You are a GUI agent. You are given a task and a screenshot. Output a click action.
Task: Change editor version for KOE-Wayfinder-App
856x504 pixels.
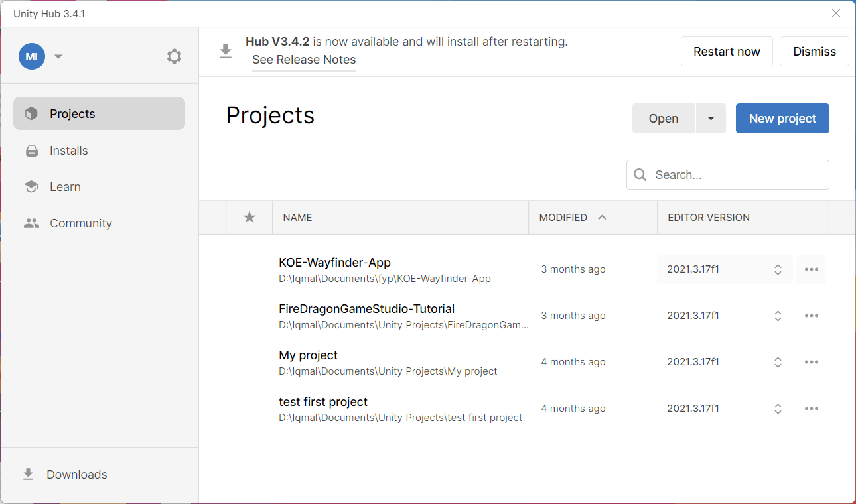[725, 269]
